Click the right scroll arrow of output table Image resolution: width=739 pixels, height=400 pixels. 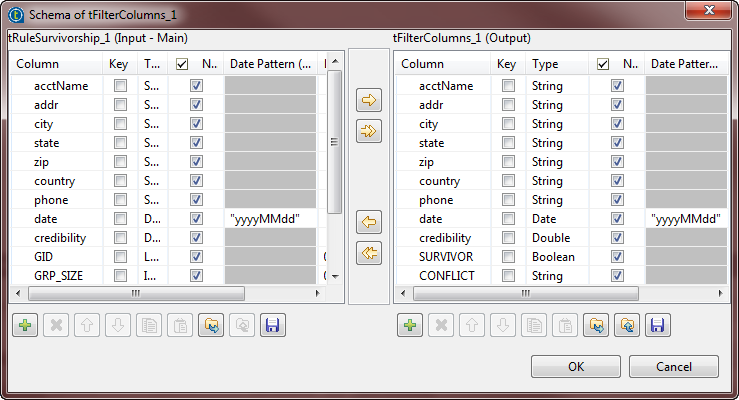[x=721, y=294]
